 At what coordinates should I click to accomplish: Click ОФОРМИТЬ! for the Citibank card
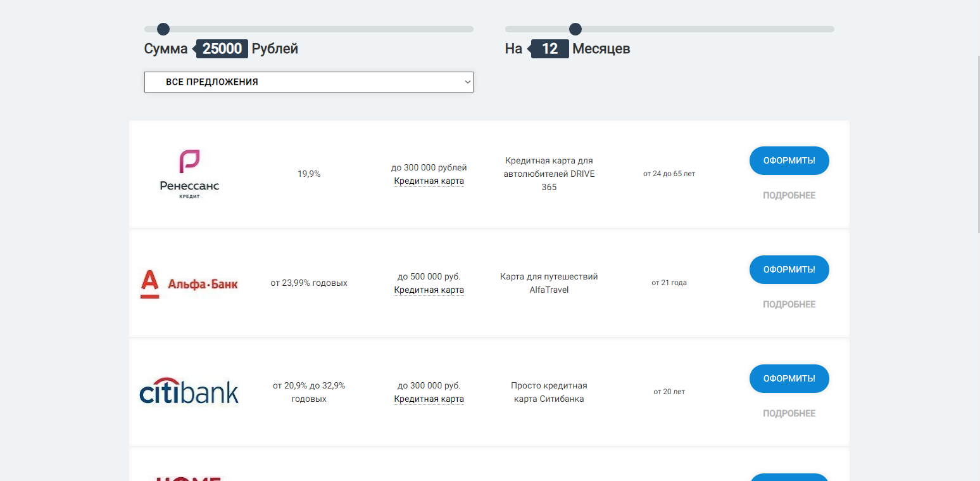pos(789,379)
